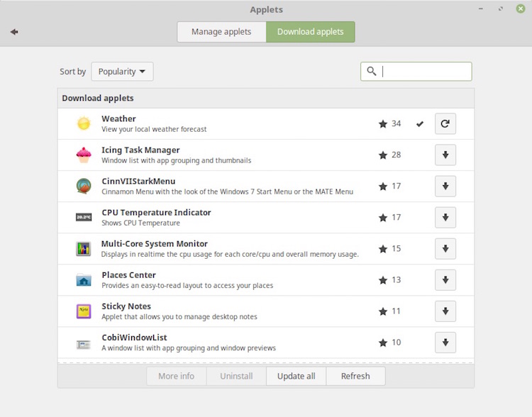
Task: Download the Multi-Core System Monitor applet
Action: point(445,249)
